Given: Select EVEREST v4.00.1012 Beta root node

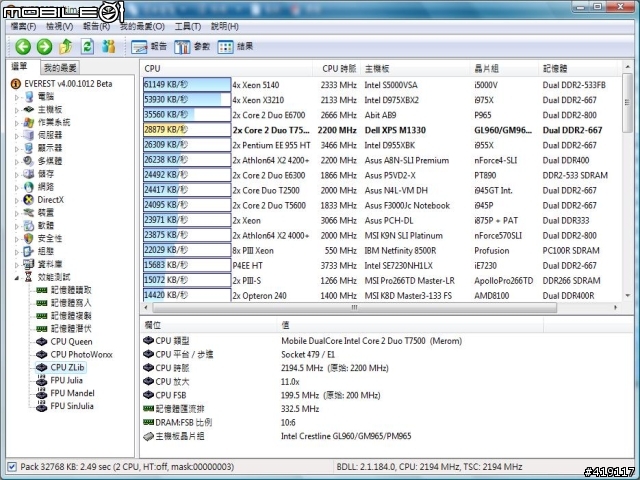Looking at the screenshot, I should [x=61, y=84].
